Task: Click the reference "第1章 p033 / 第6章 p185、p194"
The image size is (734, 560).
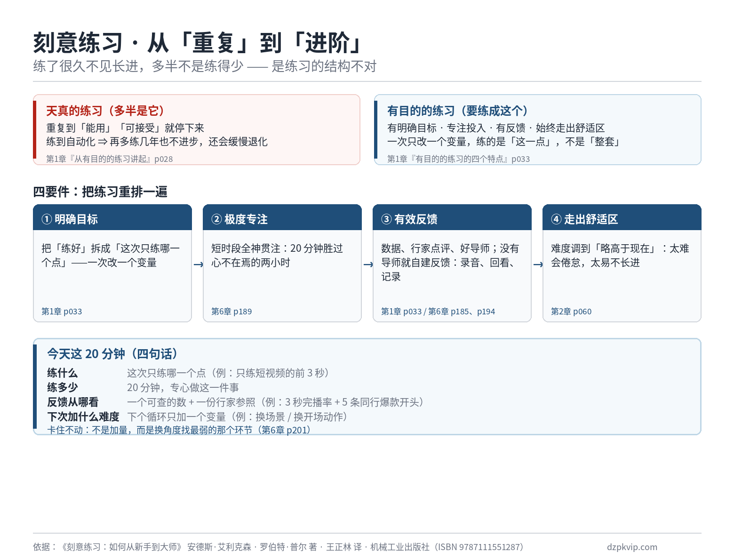Action: 438,312
